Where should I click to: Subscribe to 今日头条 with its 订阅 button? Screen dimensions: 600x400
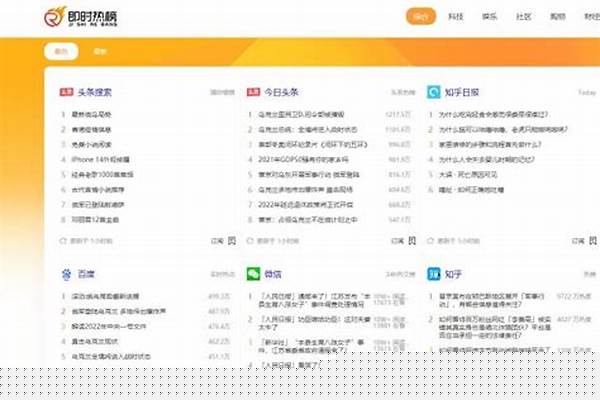point(398,241)
